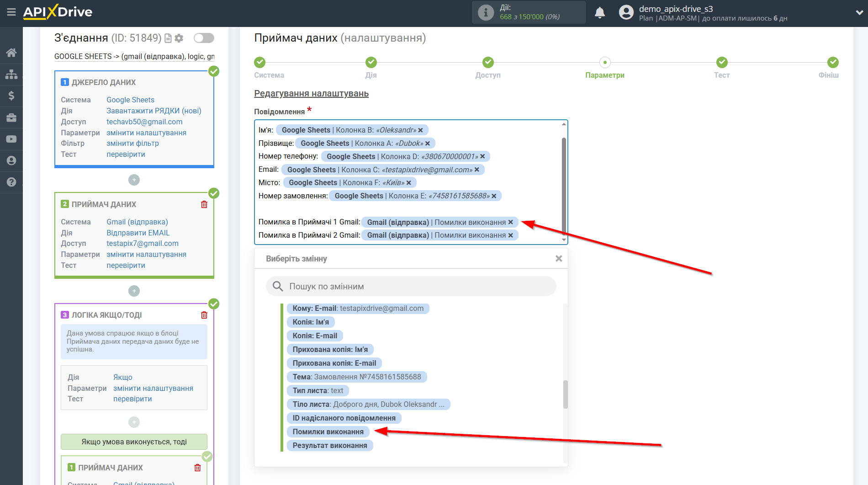Open testapix7@gmail.com access link
The height and width of the screenshot is (485, 868).
point(143,243)
